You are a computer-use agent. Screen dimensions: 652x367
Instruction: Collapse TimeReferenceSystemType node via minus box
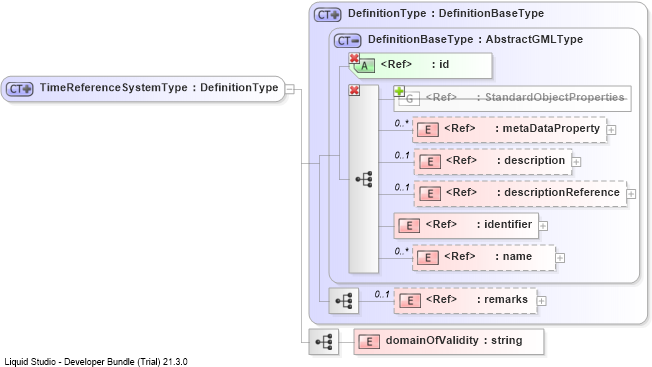290,89
